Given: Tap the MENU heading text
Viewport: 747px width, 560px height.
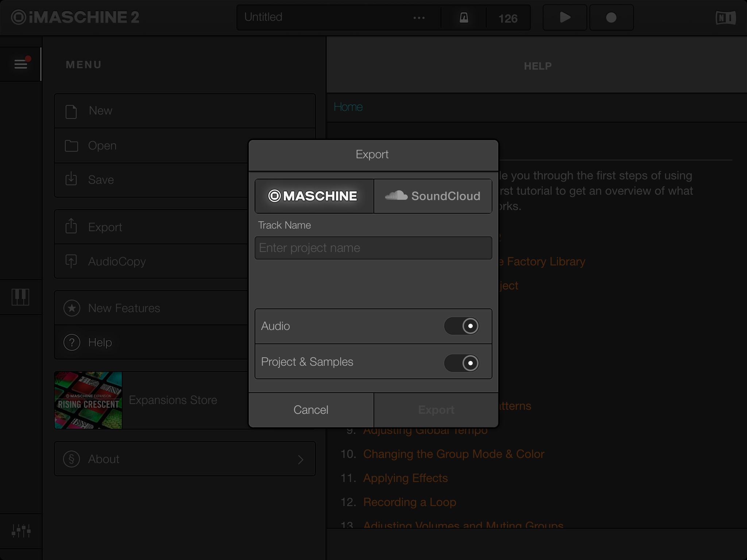Looking at the screenshot, I should coord(84,65).
